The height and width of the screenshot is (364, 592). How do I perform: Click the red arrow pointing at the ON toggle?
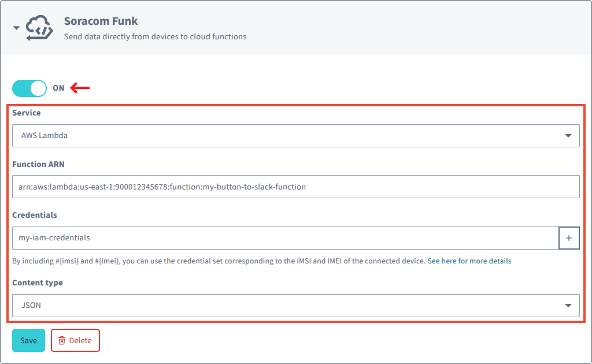(x=81, y=88)
